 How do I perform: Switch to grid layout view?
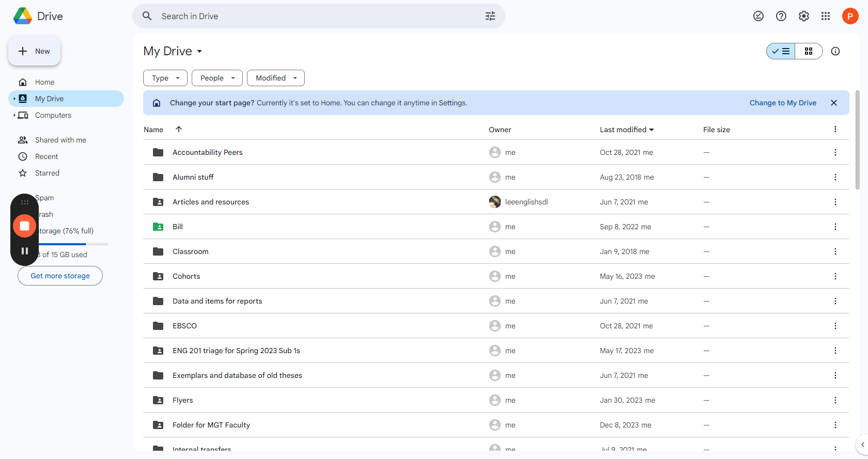(x=809, y=51)
